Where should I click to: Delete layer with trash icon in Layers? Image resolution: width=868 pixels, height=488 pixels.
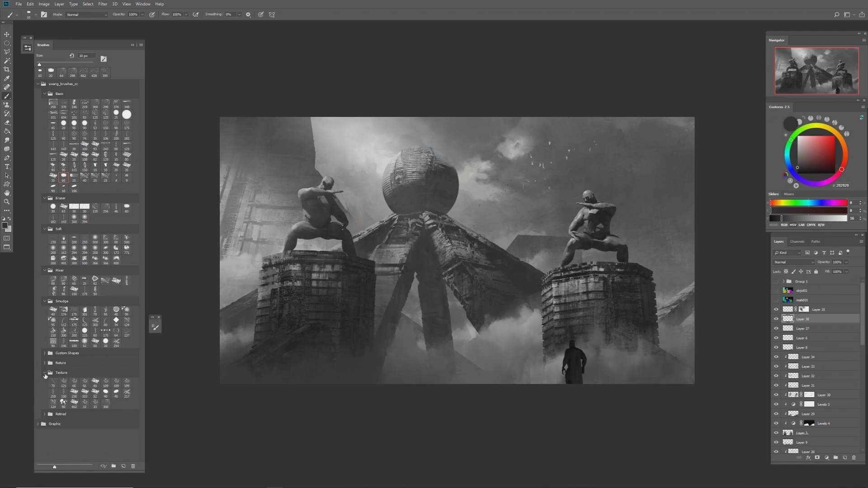point(854,458)
